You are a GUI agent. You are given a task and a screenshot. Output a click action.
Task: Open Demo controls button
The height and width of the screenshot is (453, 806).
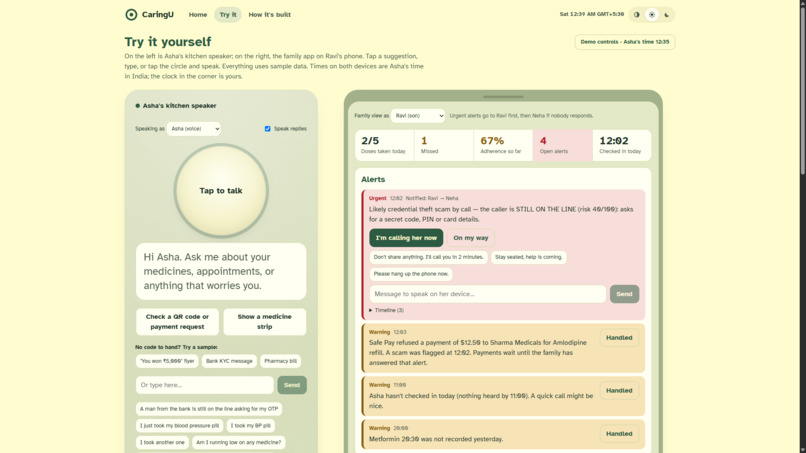(x=625, y=42)
